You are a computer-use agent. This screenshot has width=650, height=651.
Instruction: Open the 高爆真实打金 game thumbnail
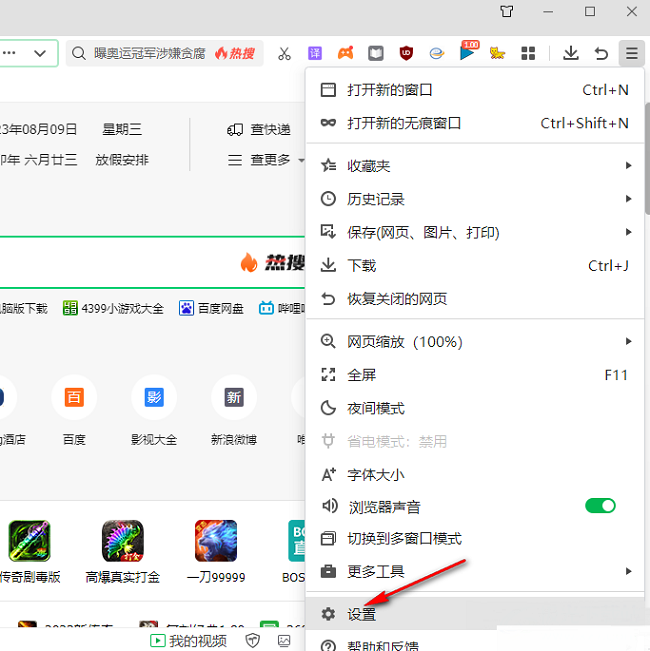tap(123, 541)
